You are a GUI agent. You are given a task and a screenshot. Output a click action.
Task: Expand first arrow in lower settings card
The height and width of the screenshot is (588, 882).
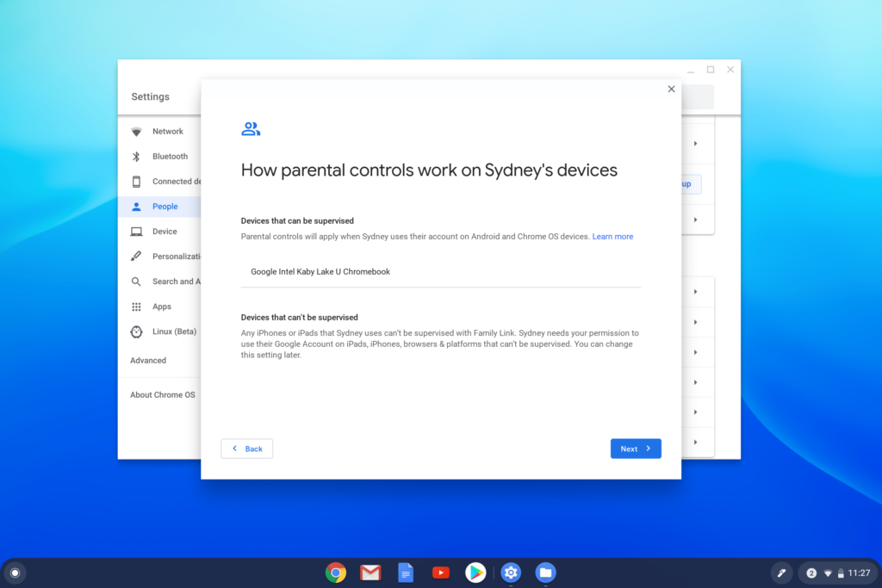pos(696,292)
